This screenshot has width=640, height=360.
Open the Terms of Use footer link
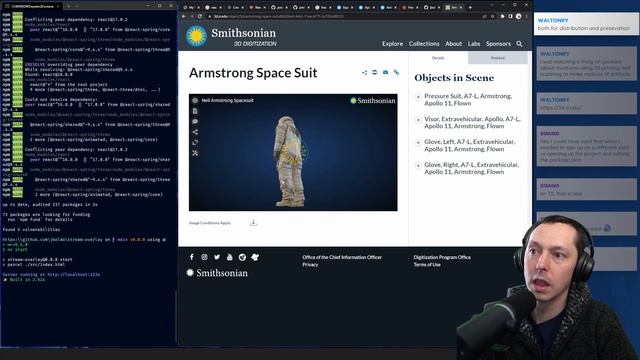[427, 264]
